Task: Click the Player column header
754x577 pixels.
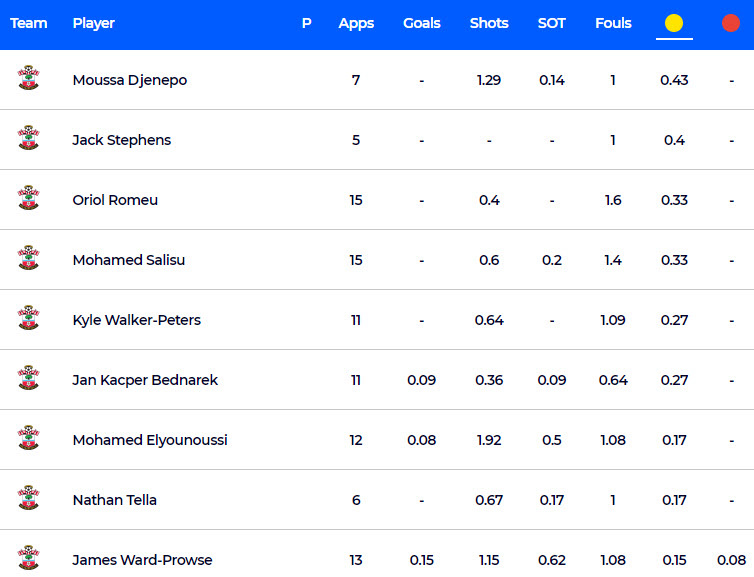Action: pos(93,23)
